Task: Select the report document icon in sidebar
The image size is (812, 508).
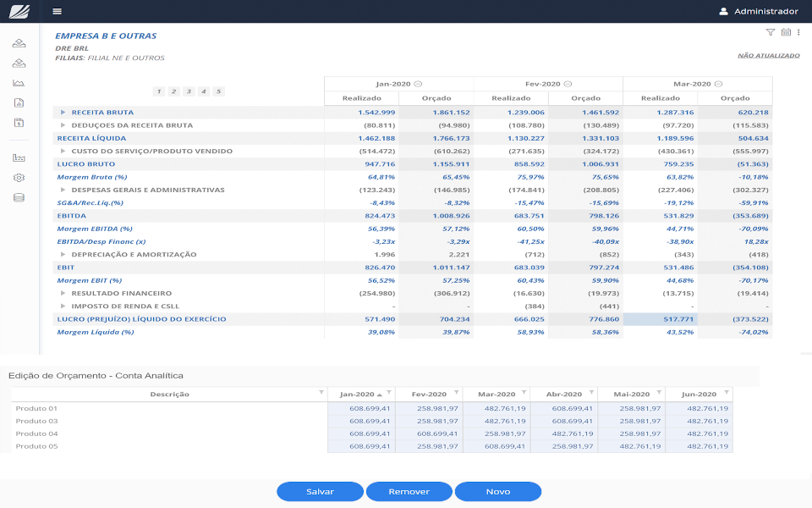Action: [x=19, y=102]
